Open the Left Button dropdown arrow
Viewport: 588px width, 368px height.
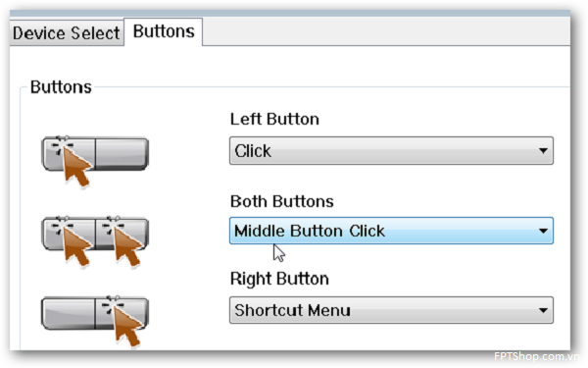(543, 150)
